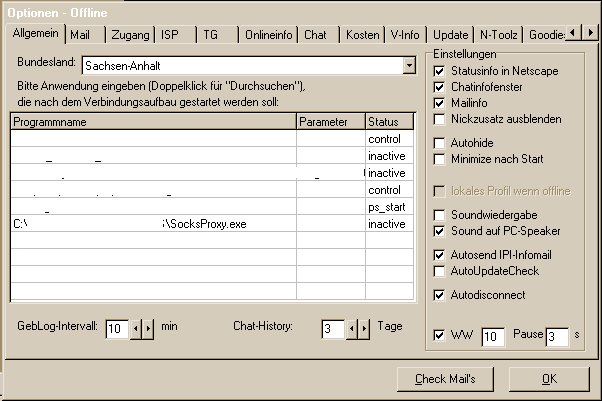Open the V-Info tab
602x401 pixels.
click(x=405, y=35)
